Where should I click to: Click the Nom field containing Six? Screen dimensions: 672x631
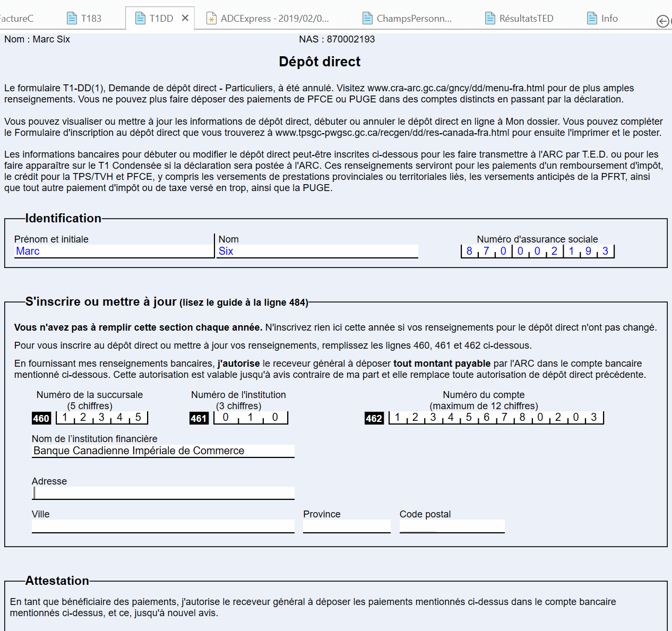pyautogui.click(x=318, y=251)
